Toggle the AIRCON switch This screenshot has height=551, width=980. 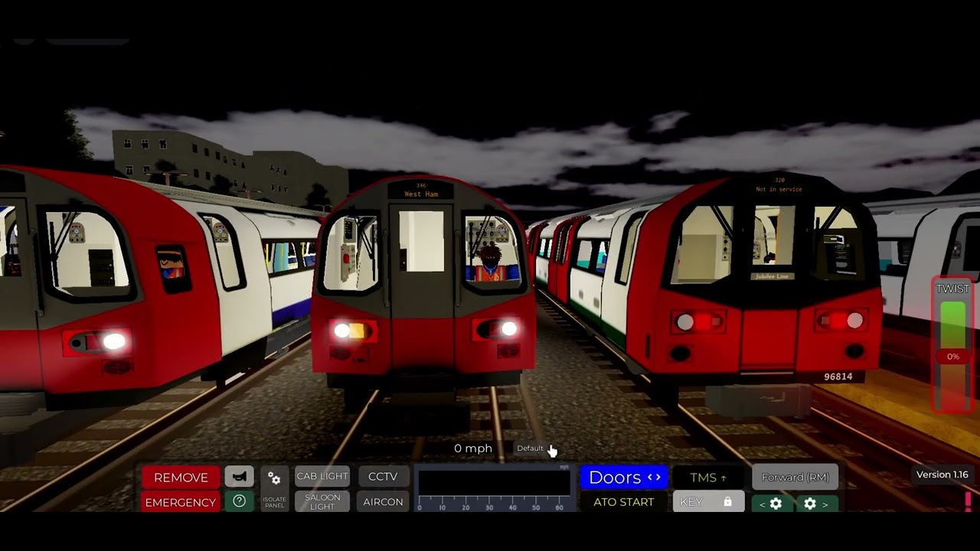383,502
